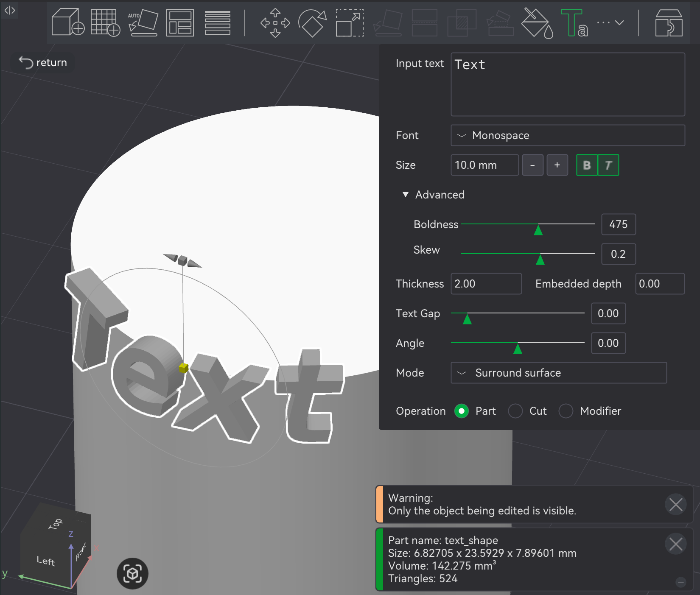The height and width of the screenshot is (595, 700).
Task: Click the Boldness slider handle
Action: [538, 229]
